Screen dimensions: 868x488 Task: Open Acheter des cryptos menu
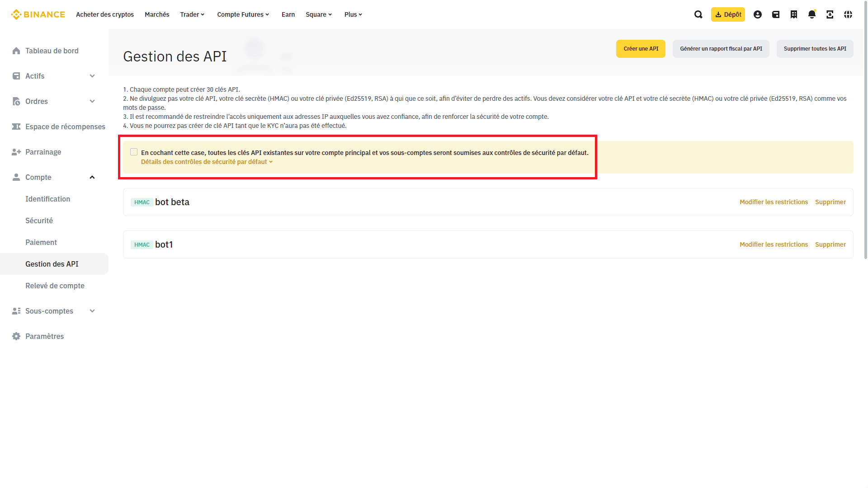[x=105, y=14]
